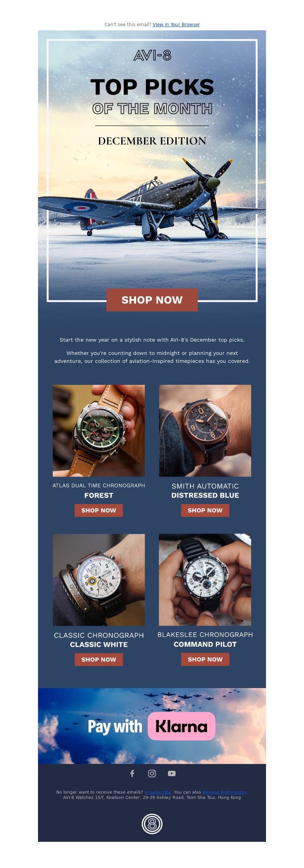
Task: Open the green Atlas Forest watch photo
Action: 99,431
